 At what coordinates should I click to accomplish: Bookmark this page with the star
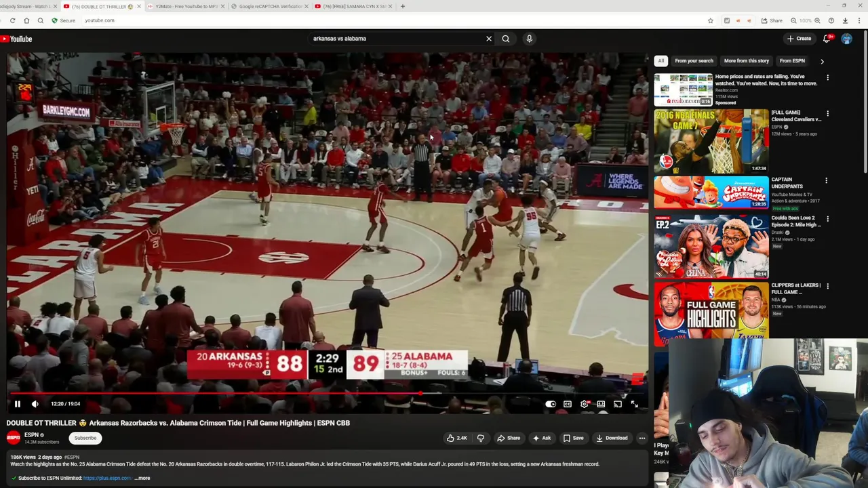click(711, 20)
